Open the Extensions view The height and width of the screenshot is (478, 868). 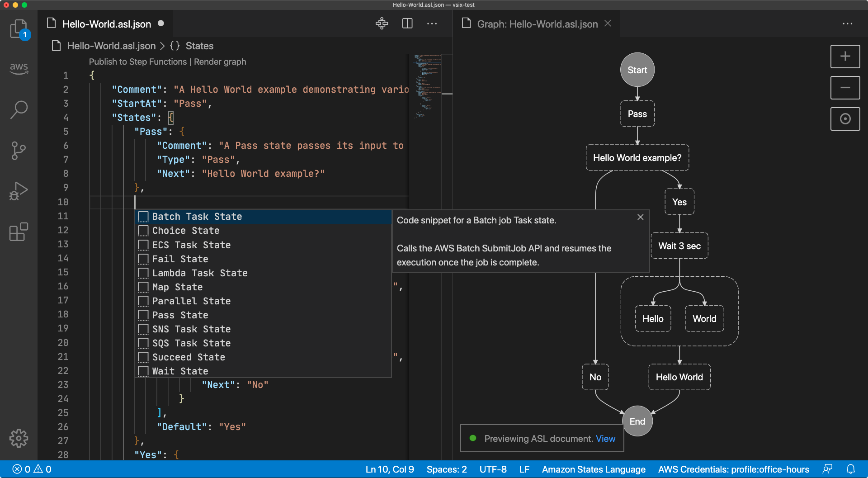point(19,232)
